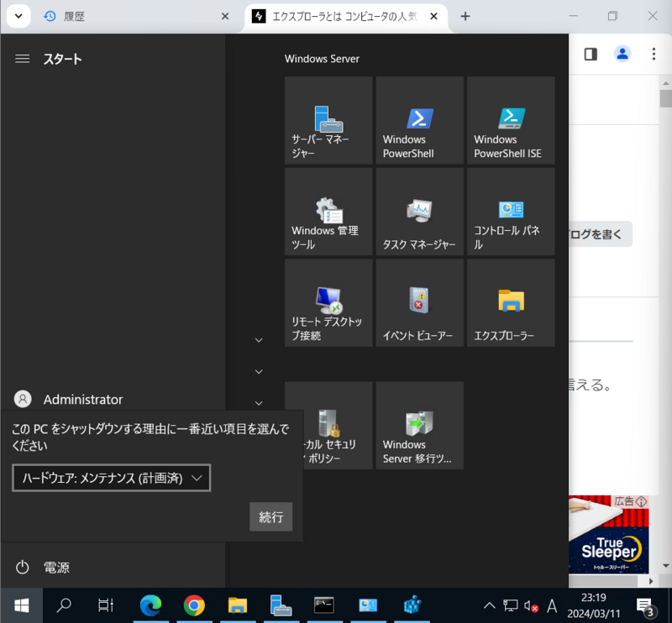Open the blue cubes app on taskbar
672x623 pixels.
coord(412,605)
